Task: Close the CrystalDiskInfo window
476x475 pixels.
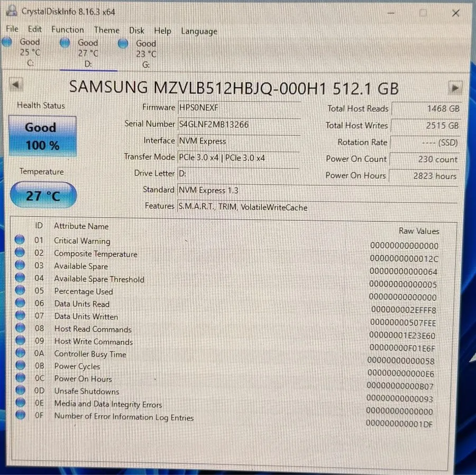Action: coord(455,13)
